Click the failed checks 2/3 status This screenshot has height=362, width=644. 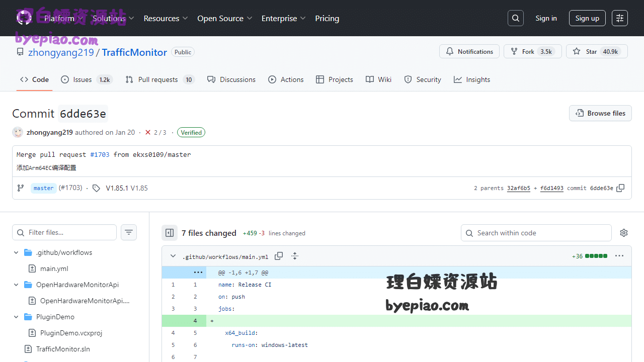pos(155,133)
